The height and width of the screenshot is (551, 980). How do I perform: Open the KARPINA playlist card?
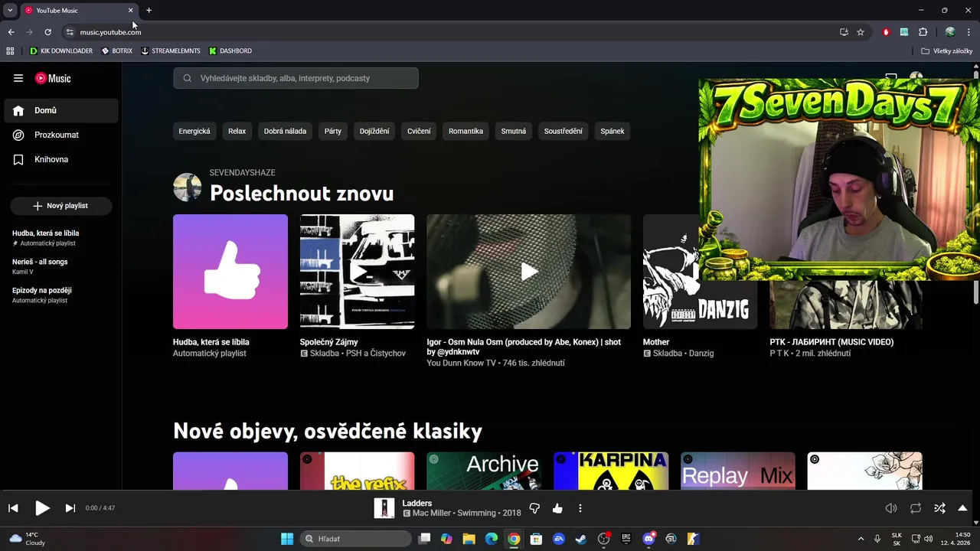[611, 471]
